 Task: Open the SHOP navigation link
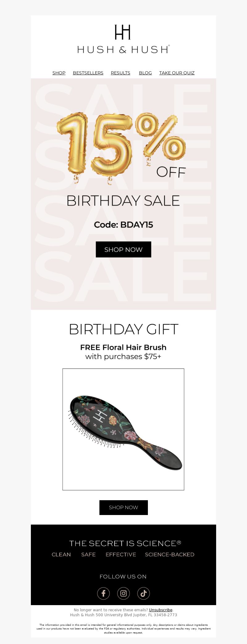click(59, 73)
